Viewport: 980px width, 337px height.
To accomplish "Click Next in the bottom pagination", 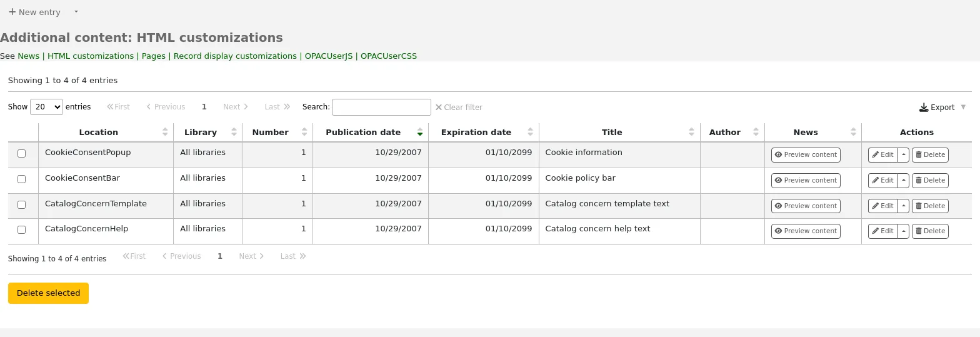I will click(x=251, y=256).
